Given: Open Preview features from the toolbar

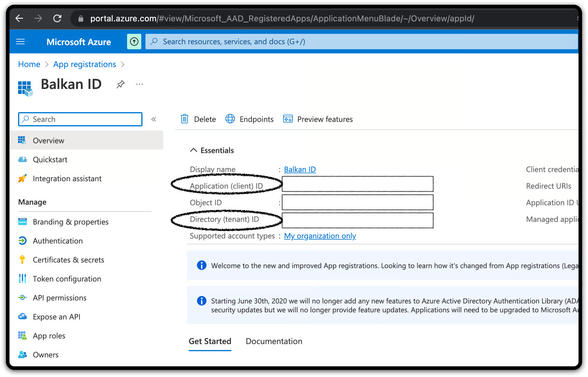Looking at the screenshot, I should coord(318,119).
